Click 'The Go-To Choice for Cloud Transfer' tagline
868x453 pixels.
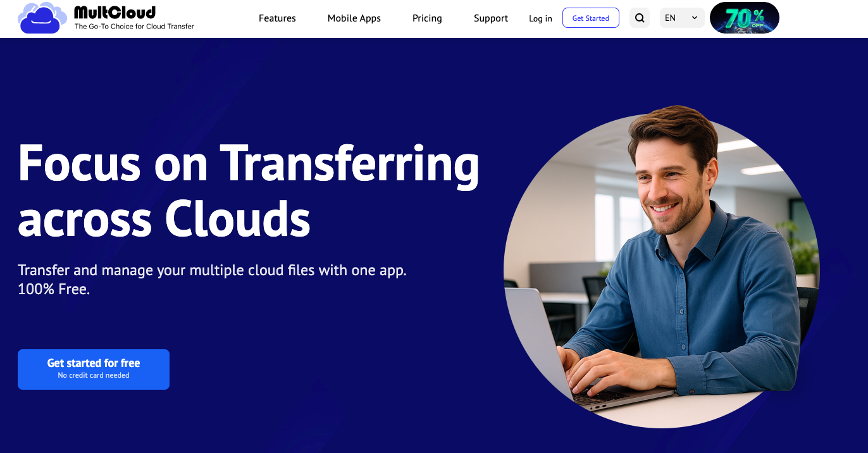pos(134,27)
